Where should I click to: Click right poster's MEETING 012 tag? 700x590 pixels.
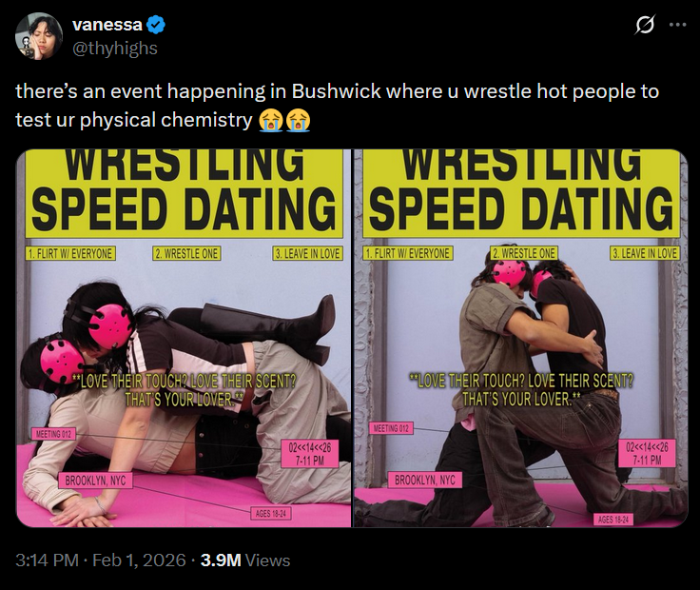click(x=391, y=428)
